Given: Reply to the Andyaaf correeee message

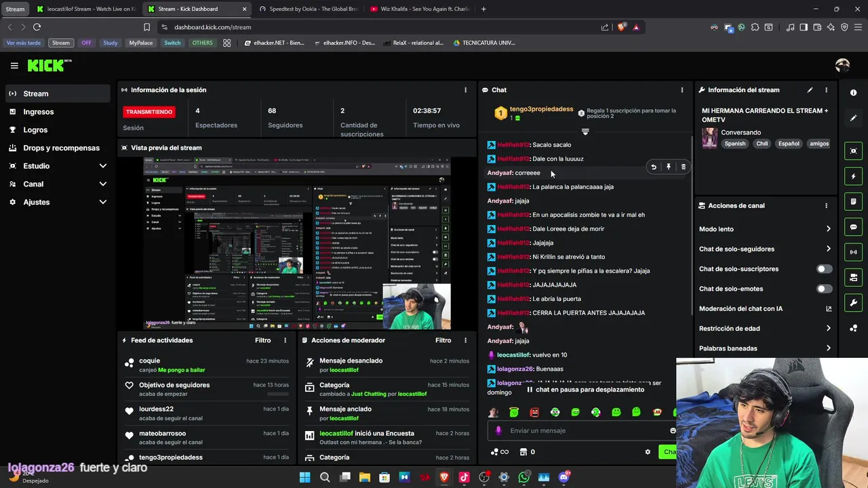Looking at the screenshot, I should click(653, 167).
